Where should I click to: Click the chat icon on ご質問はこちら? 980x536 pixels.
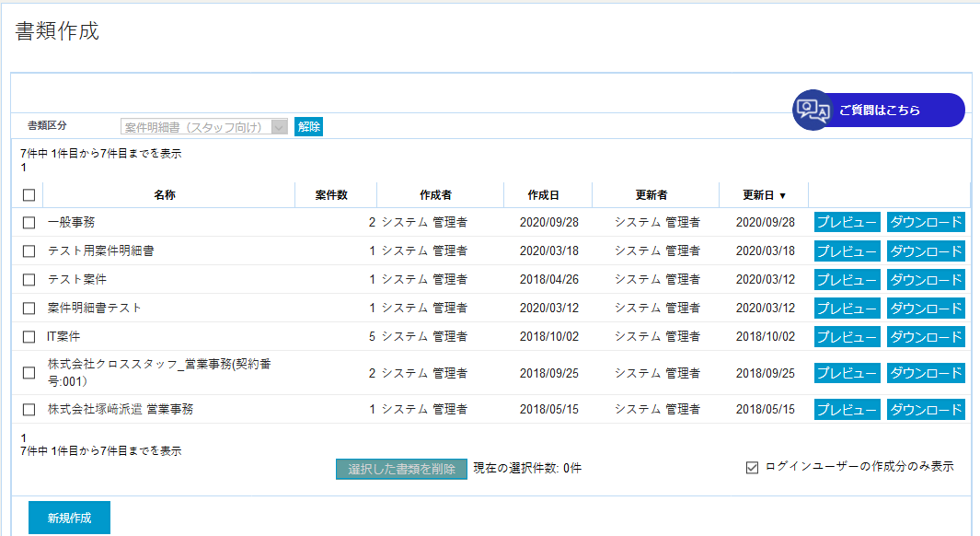click(x=813, y=111)
